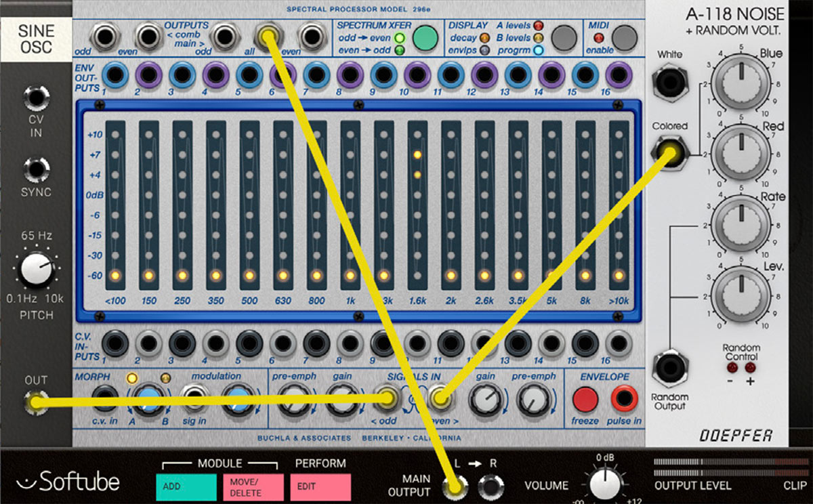Click the Perform EDIT button
The height and width of the screenshot is (504, 813).
pyautogui.click(x=320, y=486)
